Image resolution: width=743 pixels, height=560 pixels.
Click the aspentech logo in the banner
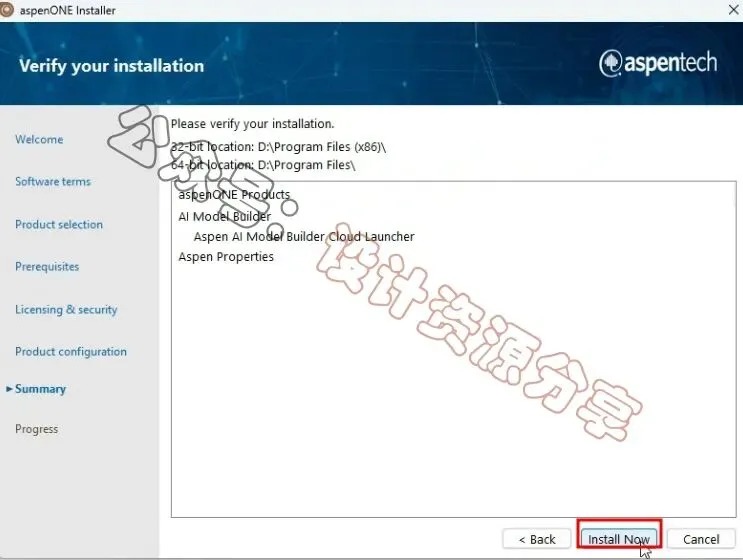pyautogui.click(x=658, y=63)
